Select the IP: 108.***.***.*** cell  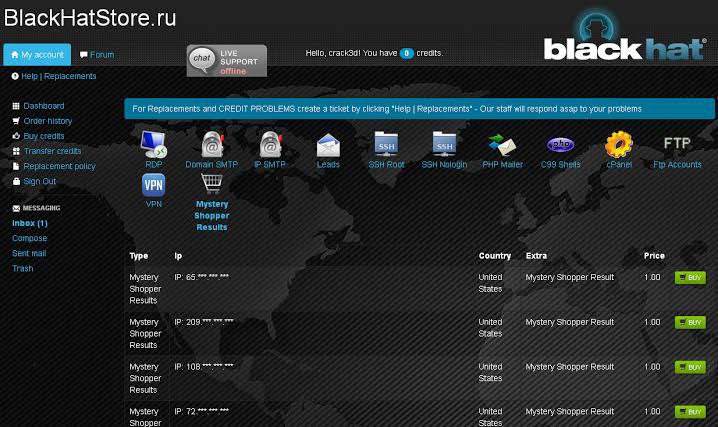pos(204,367)
